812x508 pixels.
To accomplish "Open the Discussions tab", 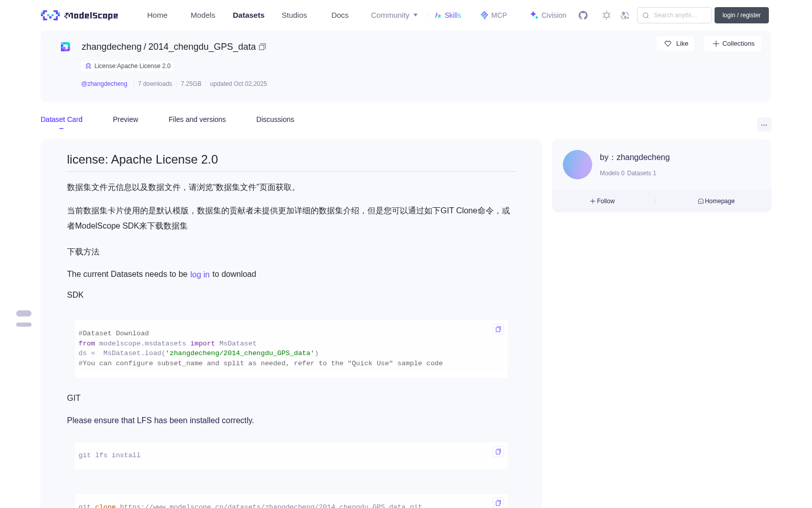I will tap(275, 119).
